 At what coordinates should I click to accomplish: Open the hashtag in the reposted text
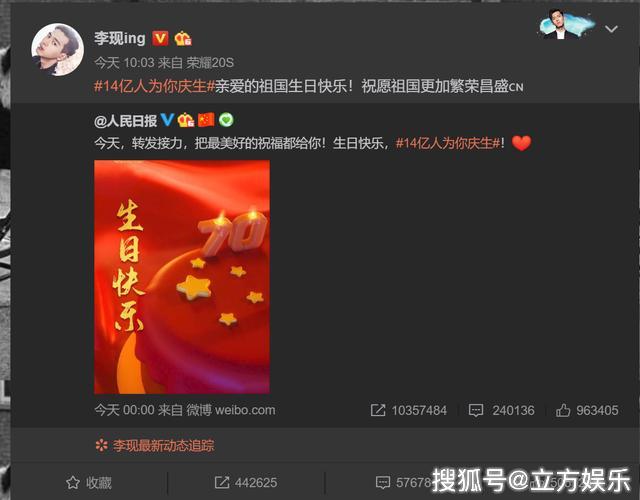coord(448,143)
